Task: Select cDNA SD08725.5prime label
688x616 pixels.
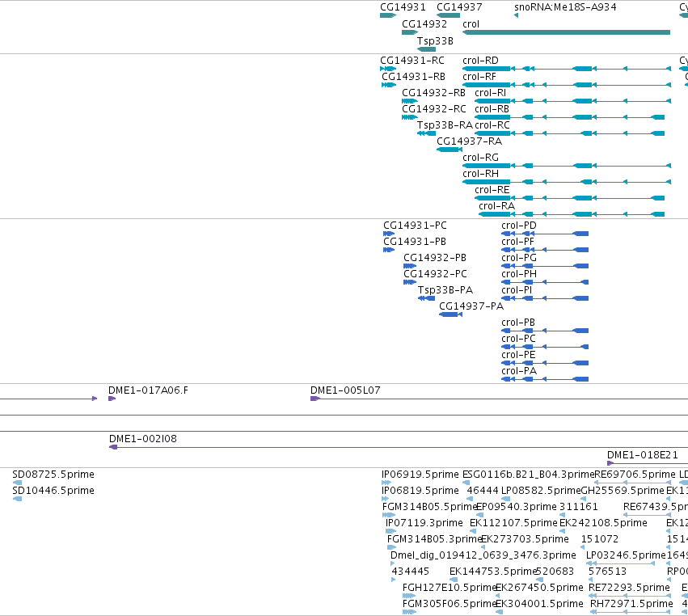Action: click(53, 475)
